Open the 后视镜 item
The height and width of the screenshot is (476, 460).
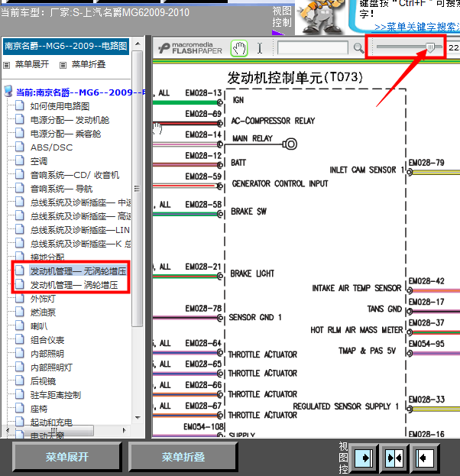coord(43,381)
